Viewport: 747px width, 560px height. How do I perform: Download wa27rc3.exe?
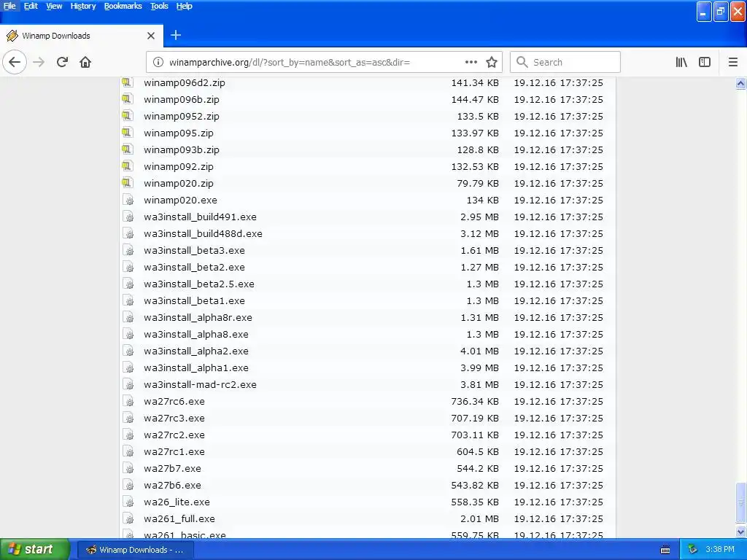click(174, 418)
